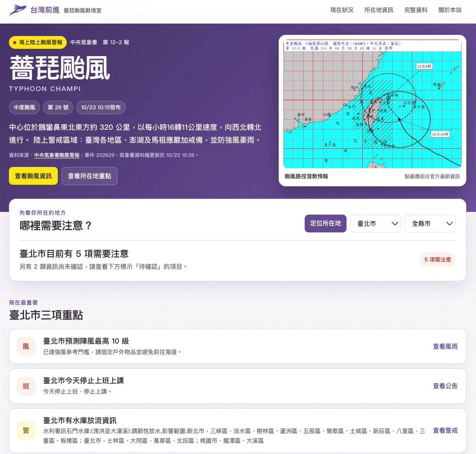Image resolution: width=476 pixels, height=454 pixels.
Task: Open 關於本站 nav item
Action: [x=450, y=10]
